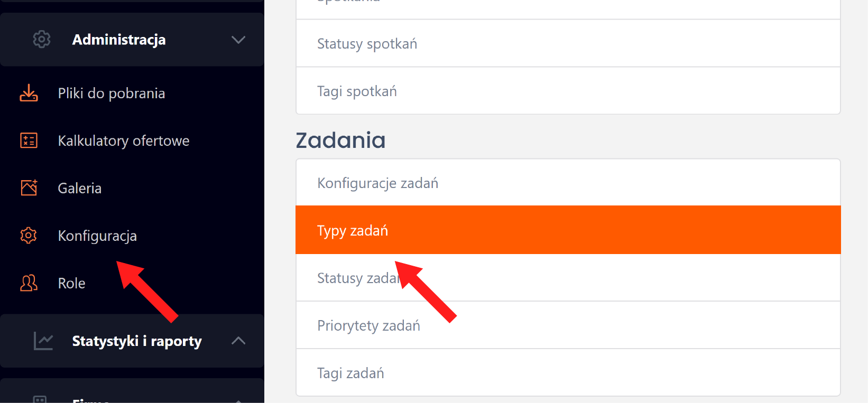Image resolution: width=868 pixels, height=403 pixels.
Task: Click the Konfiguracja gear icon
Action: [29, 236]
